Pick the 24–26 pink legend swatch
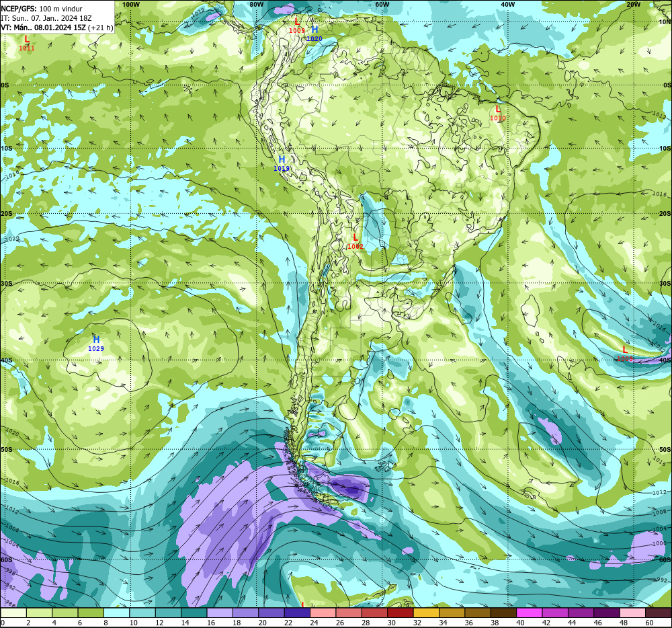The width and height of the screenshot is (672, 628). (323, 613)
